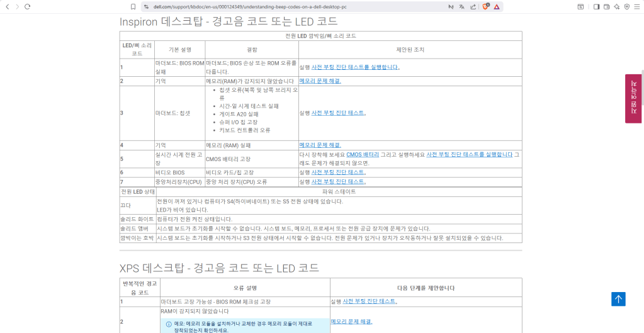
Task: Click the 오류 설명 column header in XPS table
Action: pos(245,288)
